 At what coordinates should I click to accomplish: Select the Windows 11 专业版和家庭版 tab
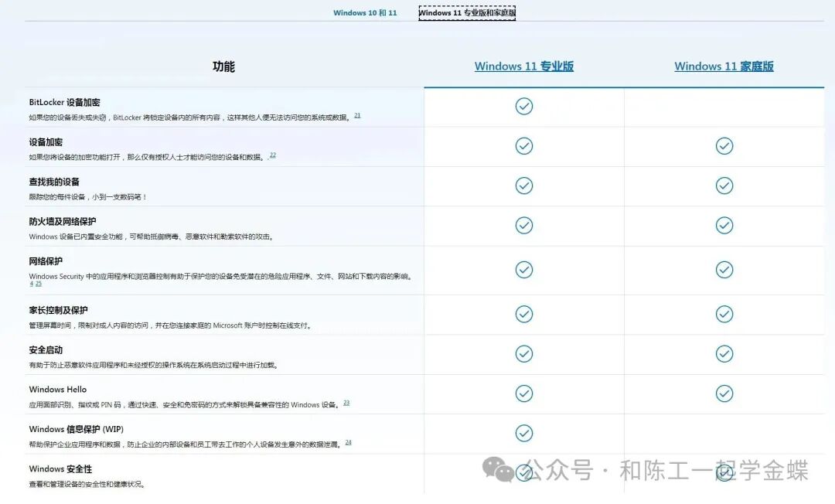click(467, 13)
